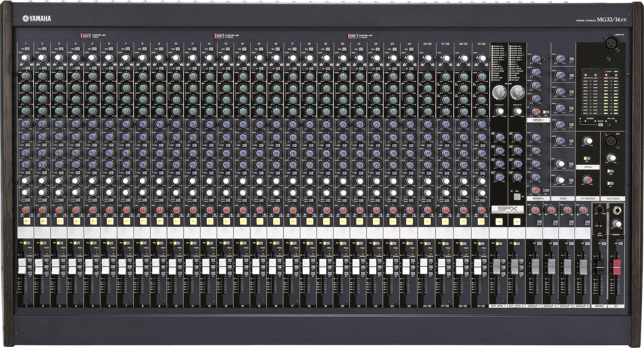
Task: Switch meter display to GROUP
Action: [600, 125]
